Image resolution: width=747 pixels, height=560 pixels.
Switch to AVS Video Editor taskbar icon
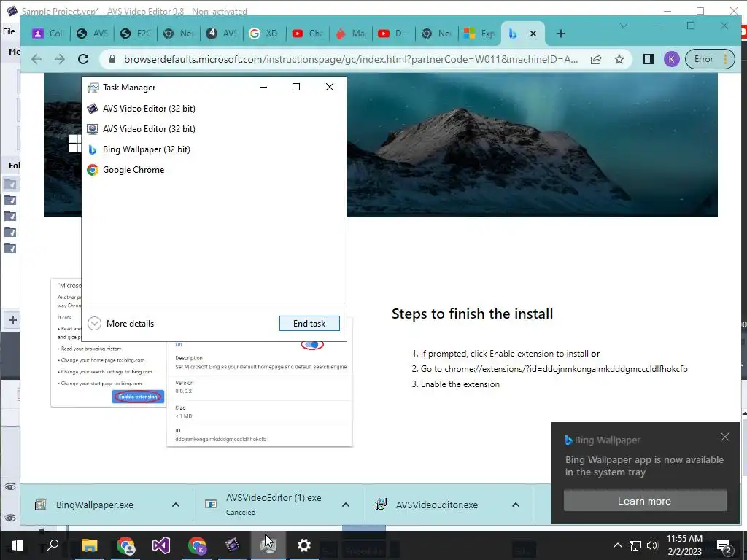coord(233,545)
